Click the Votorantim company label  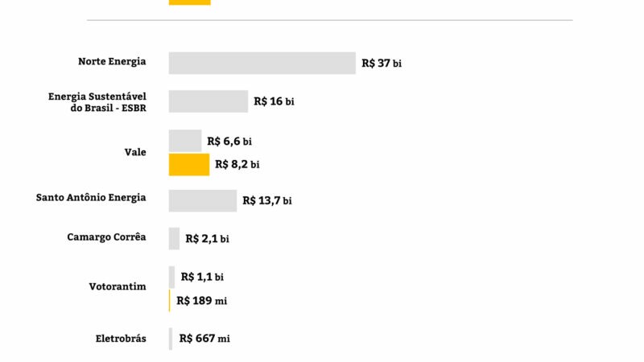click(118, 286)
